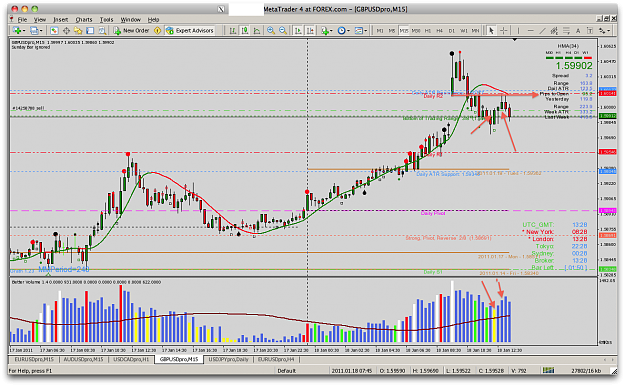Screen dimensions: 625x386
Task: Switch to AUDUSDpro,M15 chart tab
Action: pos(83,360)
